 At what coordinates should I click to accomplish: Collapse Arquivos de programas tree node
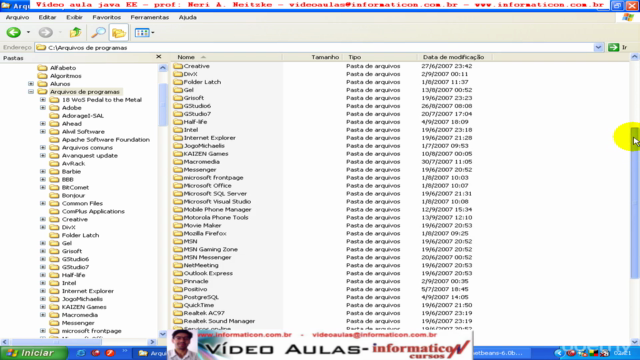click(31, 92)
